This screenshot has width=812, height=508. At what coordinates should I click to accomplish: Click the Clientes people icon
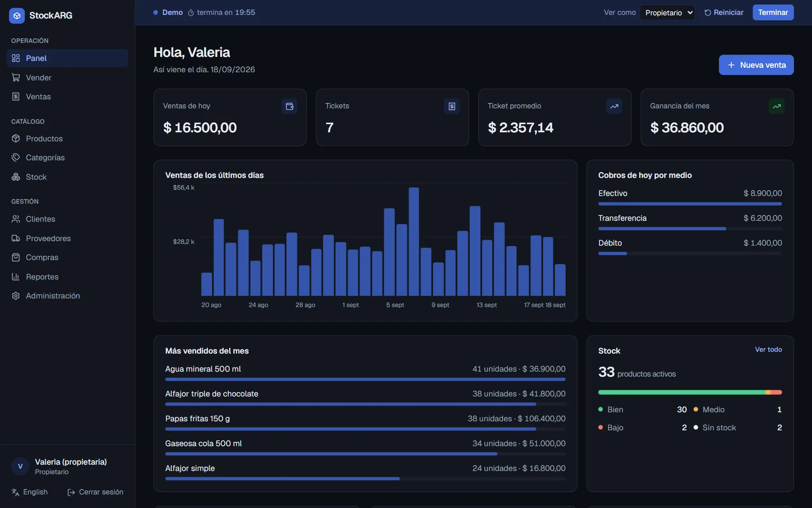[16, 219]
